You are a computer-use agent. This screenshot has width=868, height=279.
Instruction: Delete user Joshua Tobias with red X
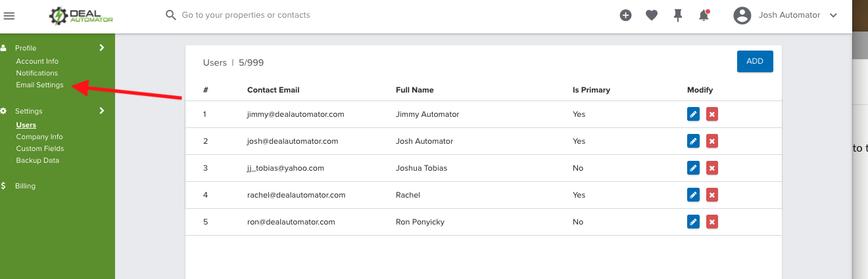pos(712,168)
